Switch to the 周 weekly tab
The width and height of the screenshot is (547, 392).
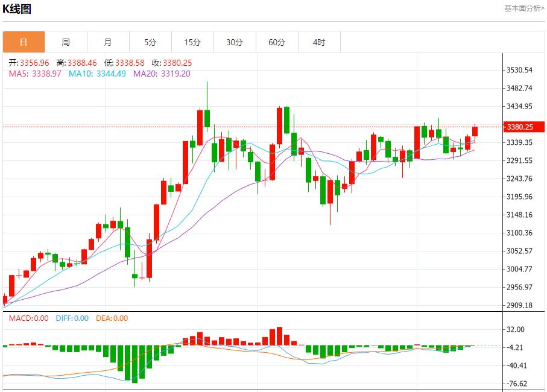(66, 42)
